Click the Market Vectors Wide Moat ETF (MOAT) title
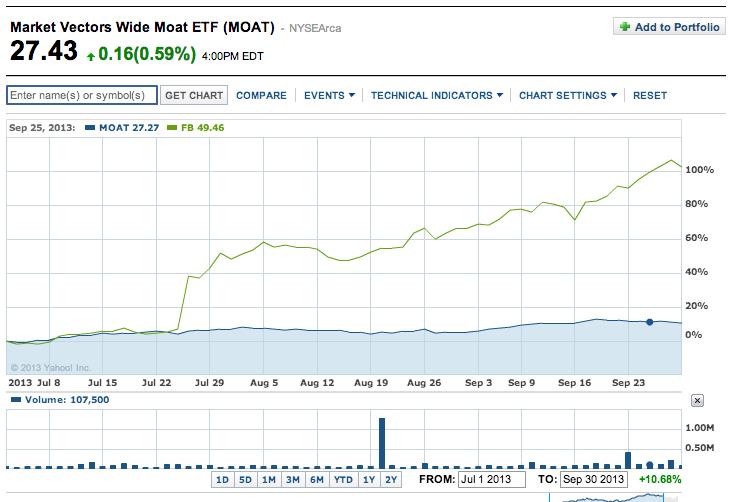The image size is (735, 502). pyautogui.click(x=142, y=27)
